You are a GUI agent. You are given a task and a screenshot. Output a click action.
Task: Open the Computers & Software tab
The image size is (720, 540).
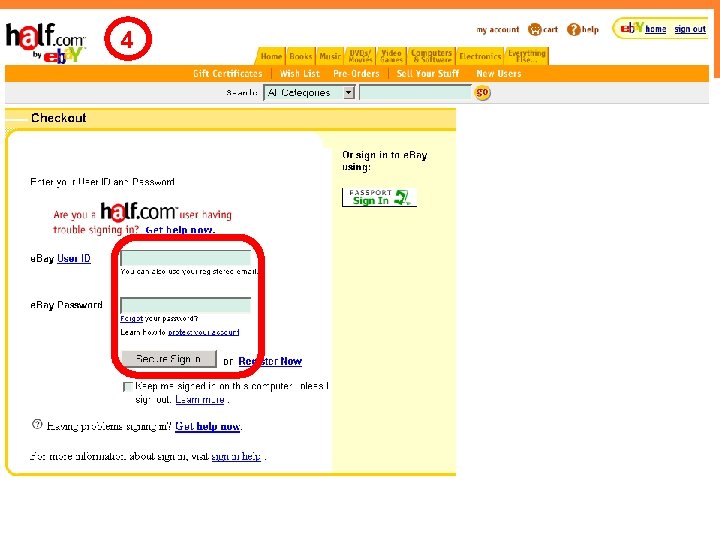[x=432, y=56]
